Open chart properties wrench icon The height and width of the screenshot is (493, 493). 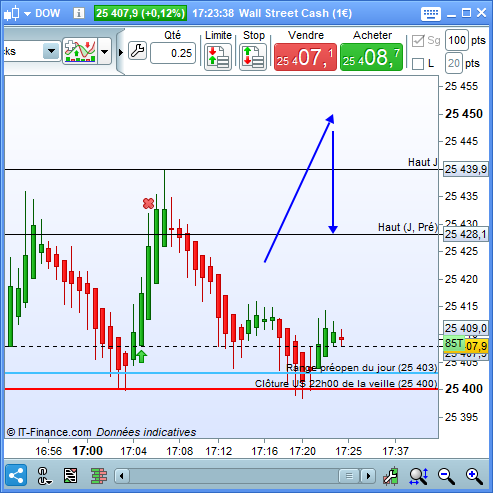click(391, 476)
